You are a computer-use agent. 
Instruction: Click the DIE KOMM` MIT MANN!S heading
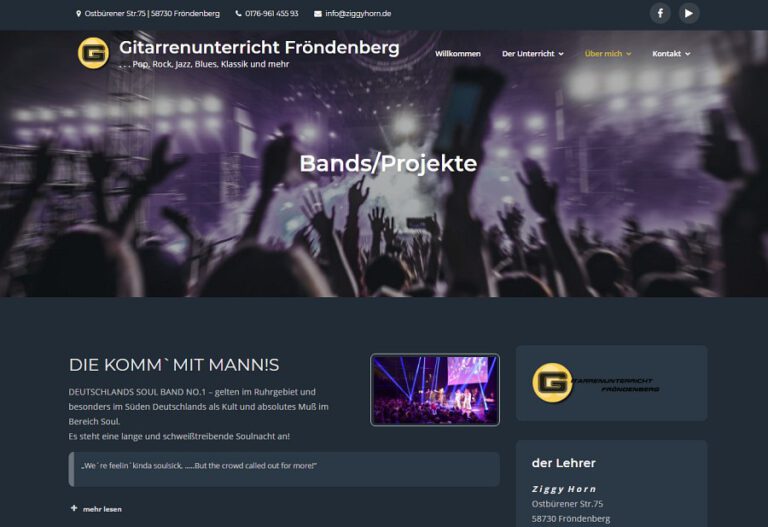pyautogui.click(x=174, y=365)
